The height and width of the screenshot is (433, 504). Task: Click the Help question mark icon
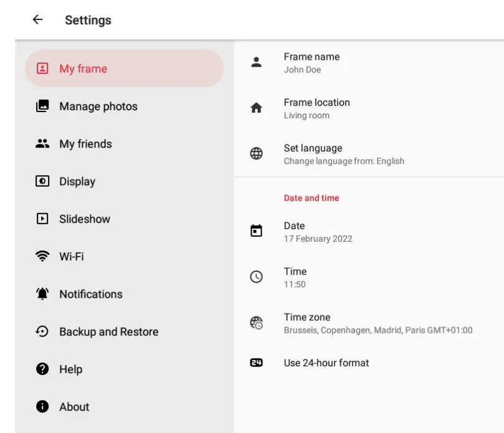(x=42, y=369)
